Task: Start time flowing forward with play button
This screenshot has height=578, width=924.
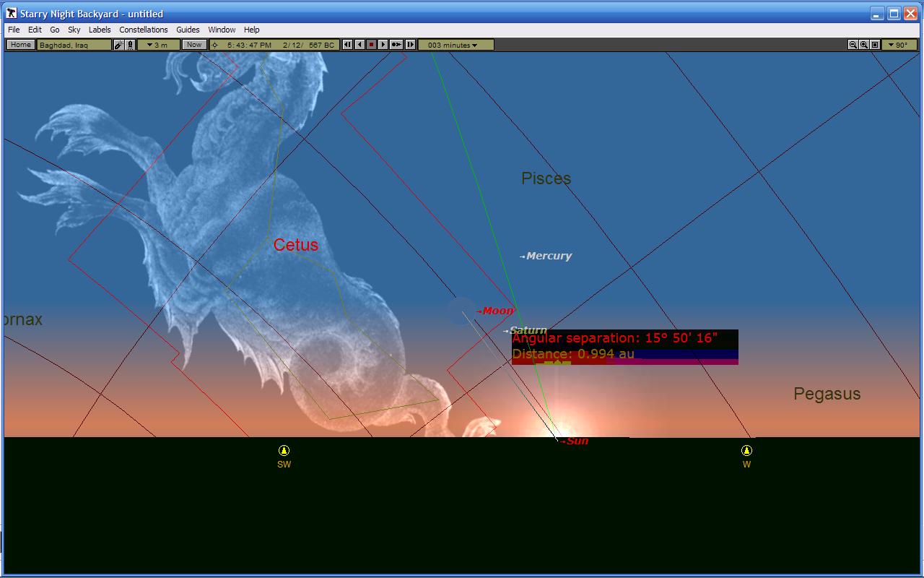Action: tap(383, 45)
